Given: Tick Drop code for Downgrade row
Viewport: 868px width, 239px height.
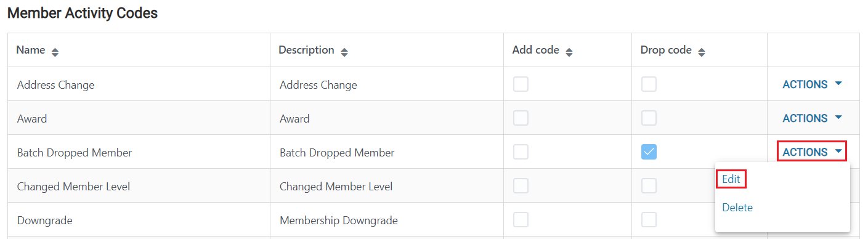Looking at the screenshot, I should 649,219.
